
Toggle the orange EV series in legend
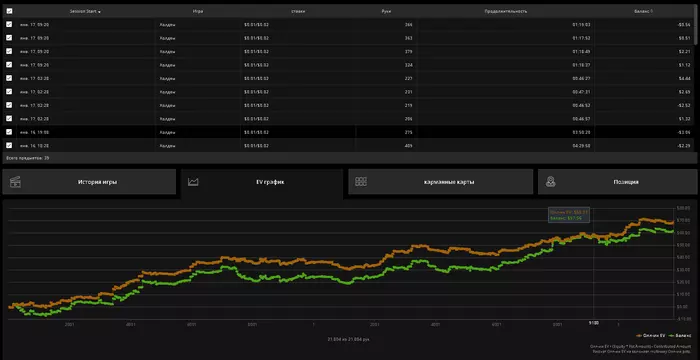pyautogui.click(x=651, y=335)
